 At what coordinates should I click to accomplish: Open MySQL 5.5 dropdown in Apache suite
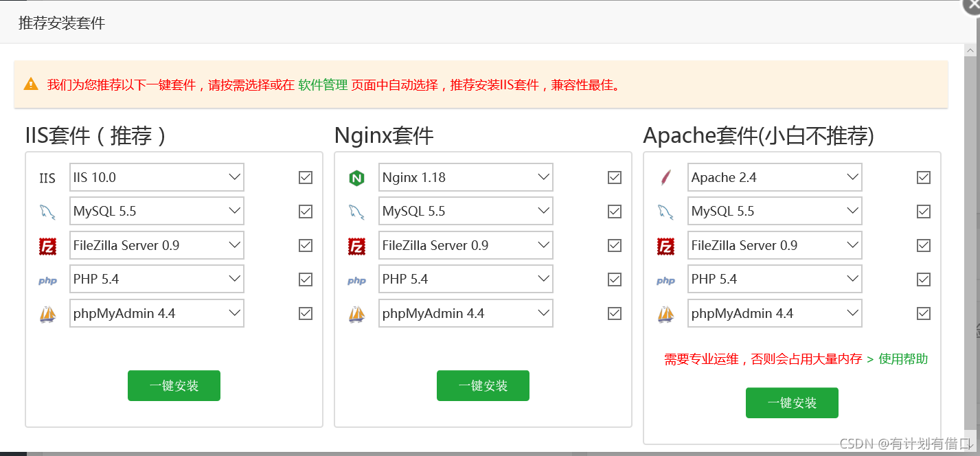tap(775, 212)
